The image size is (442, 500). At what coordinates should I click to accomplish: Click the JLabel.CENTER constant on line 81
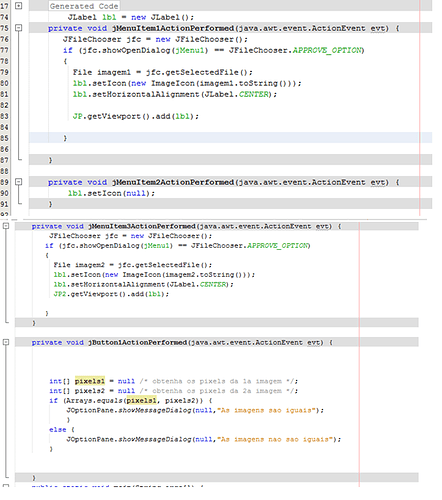coord(254,94)
